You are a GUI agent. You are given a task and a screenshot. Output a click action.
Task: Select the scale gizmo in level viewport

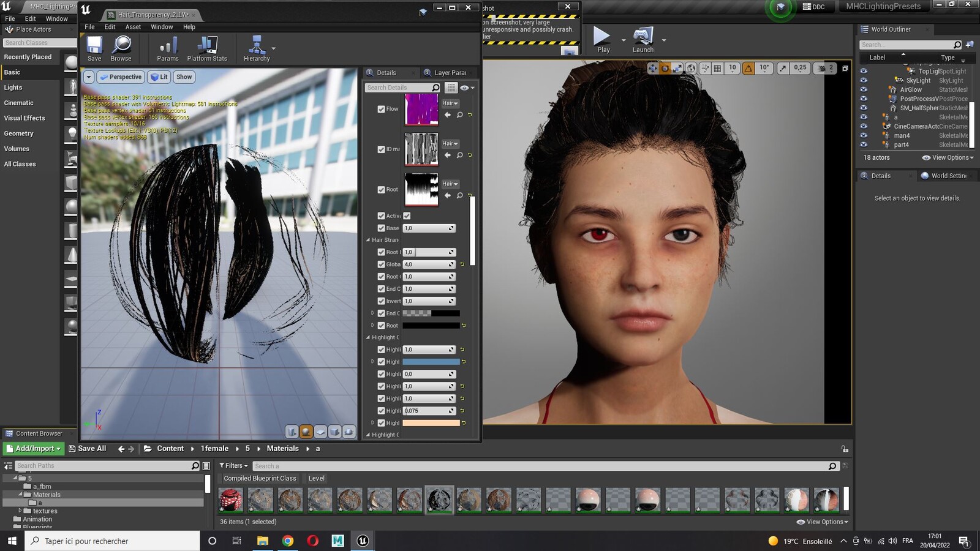pos(677,68)
